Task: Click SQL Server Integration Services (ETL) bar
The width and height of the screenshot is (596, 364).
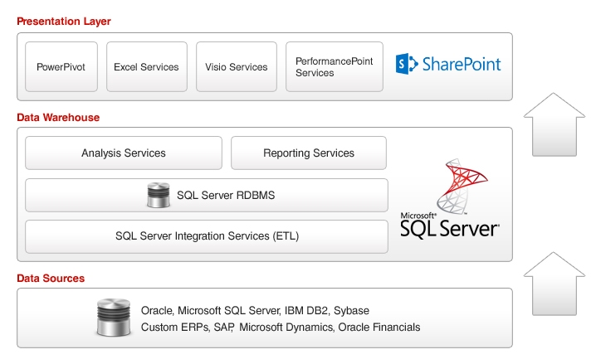Action: 207,236
